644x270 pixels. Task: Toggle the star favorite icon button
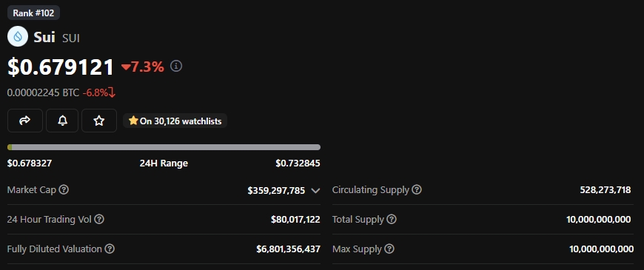(x=99, y=121)
